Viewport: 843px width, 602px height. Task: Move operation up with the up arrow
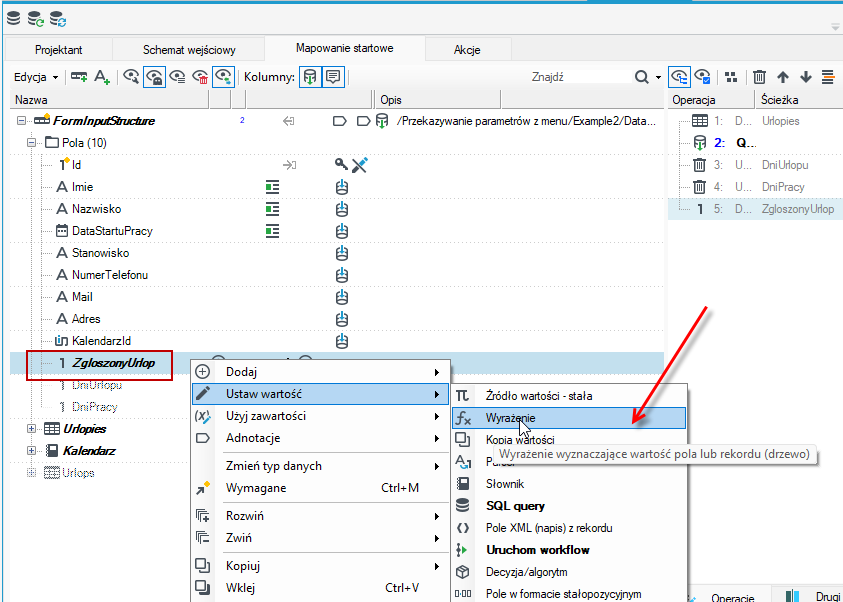[x=783, y=77]
